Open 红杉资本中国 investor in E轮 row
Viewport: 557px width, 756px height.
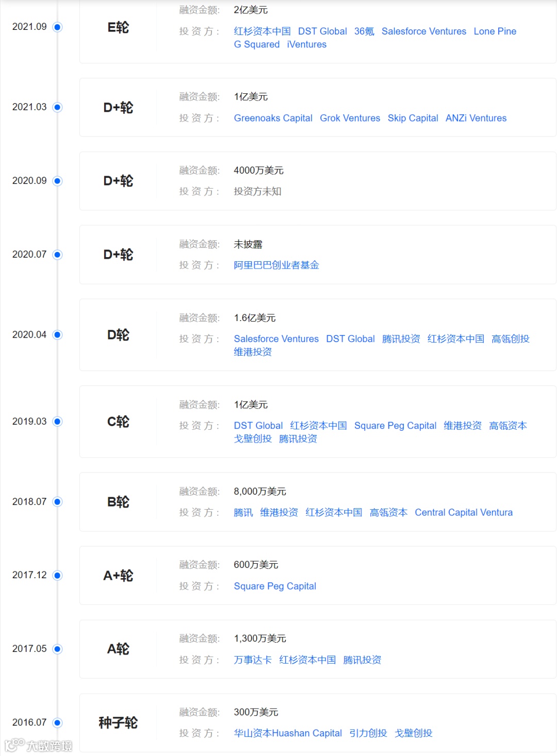coord(262,31)
